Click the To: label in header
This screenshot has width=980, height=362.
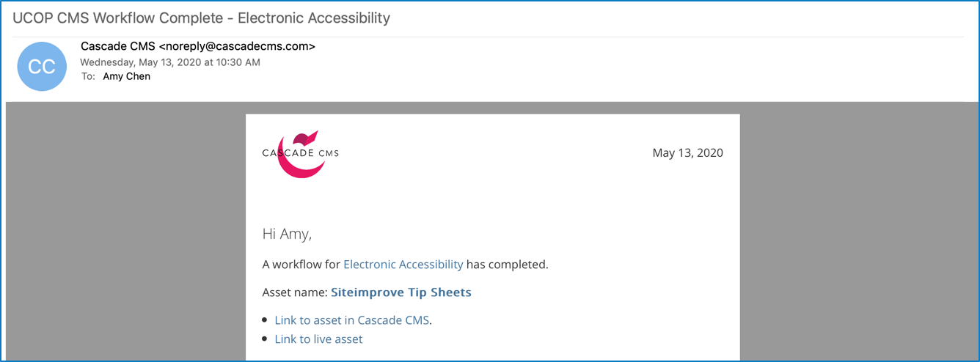point(88,76)
